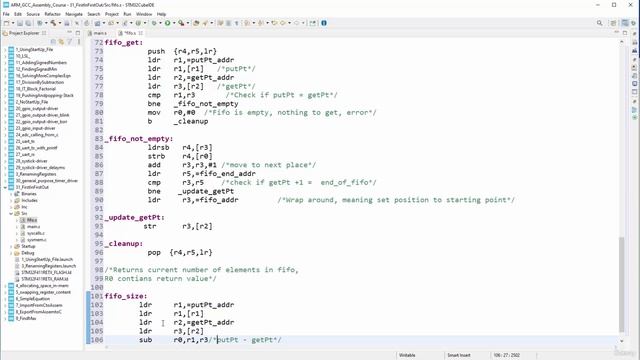
Task: Minimize the Project Explorer panel
Action: (x=69, y=33)
